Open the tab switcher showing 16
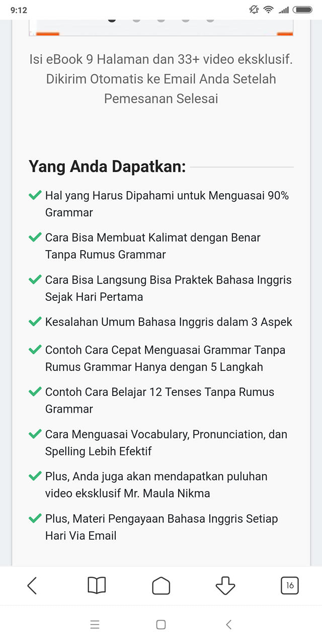Screen dimensions: 322x644 (289, 586)
